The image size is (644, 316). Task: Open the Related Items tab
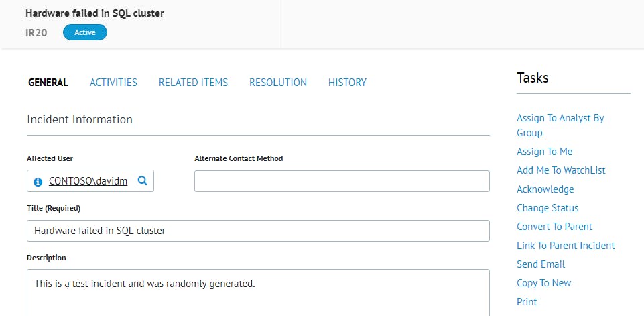(x=193, y=83)
